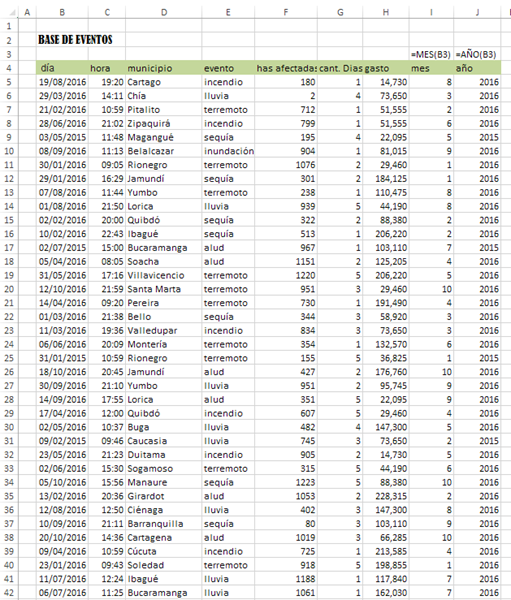Click the BASE DE EVENTOS title cell

tap(75, 40)
